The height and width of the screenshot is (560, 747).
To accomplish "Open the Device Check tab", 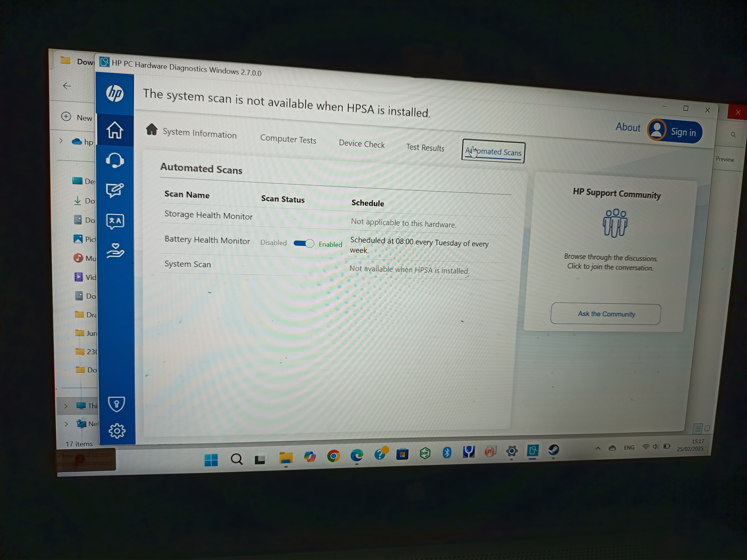I will [362, 144].
